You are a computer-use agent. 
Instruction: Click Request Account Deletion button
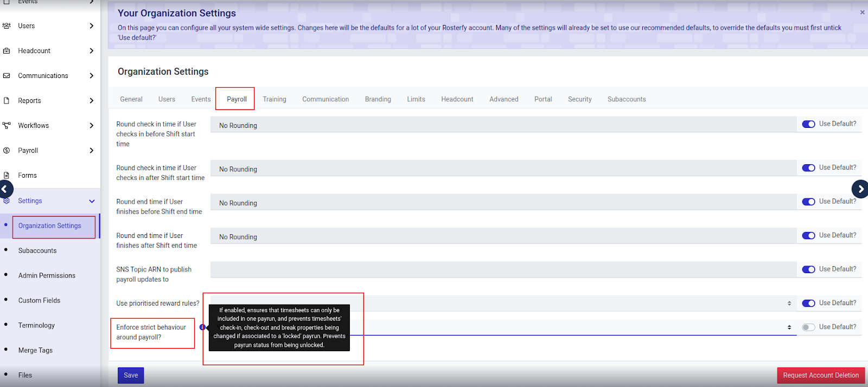point(821,375)
